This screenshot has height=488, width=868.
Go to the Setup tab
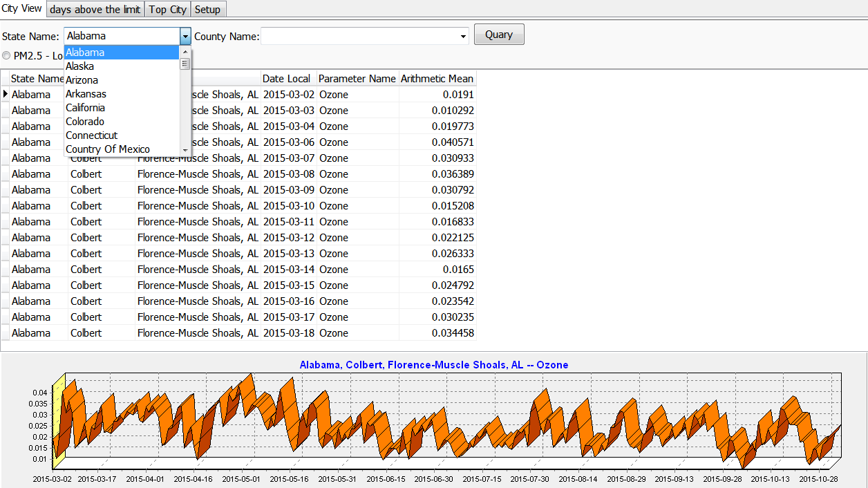click(x=207, y=9)
